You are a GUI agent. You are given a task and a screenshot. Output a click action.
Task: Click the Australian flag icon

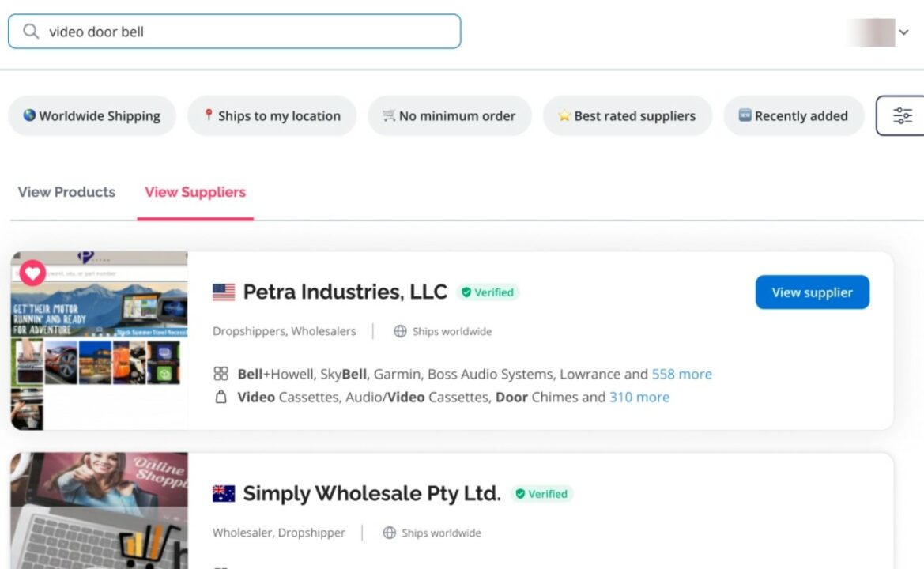[x=224, y=494]
